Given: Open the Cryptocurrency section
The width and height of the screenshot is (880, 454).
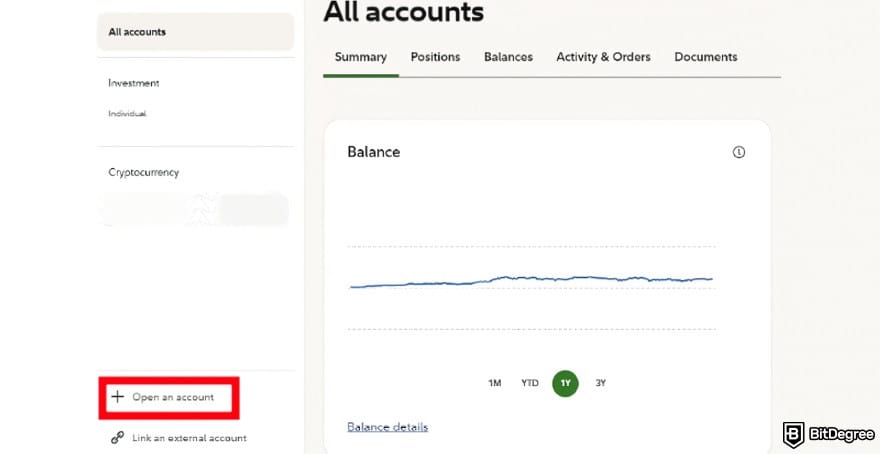Looking at the screenshot, I should (x=144, y=172).
